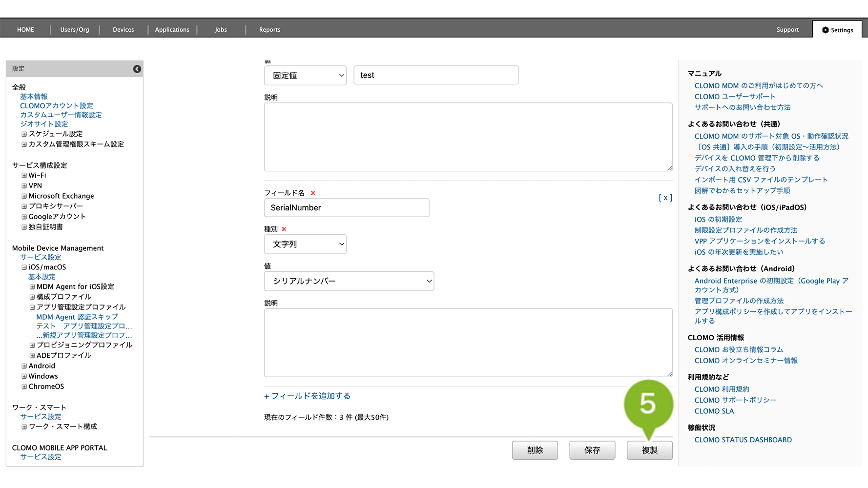Expand the 構成プロファイル tree node

(x=32, y=297)
